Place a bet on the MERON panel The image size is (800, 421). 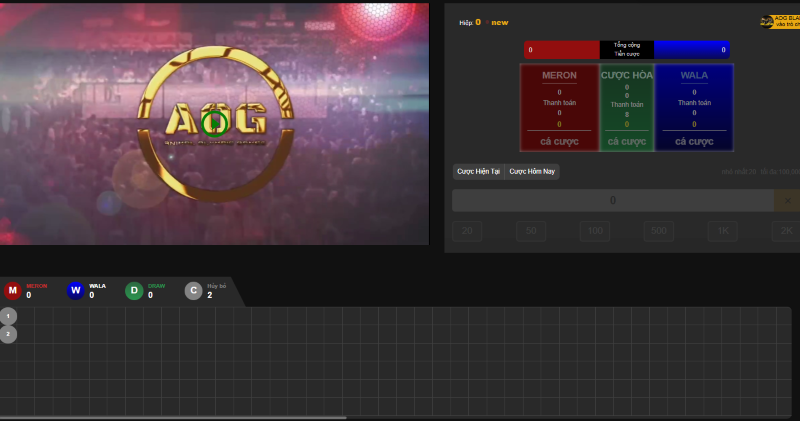pyautogui.click(x=559, y=108)
